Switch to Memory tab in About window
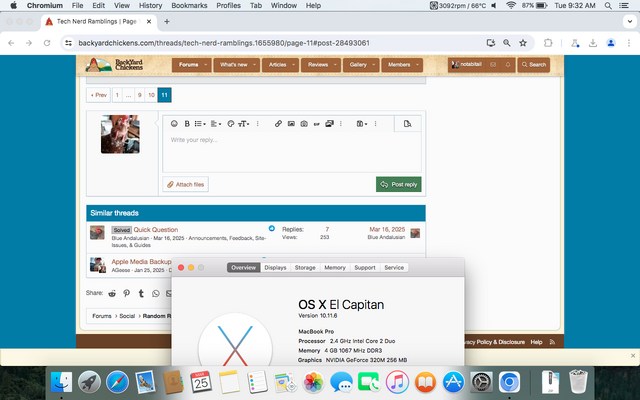This screenshot has width=640, height=400. [335, 268]
